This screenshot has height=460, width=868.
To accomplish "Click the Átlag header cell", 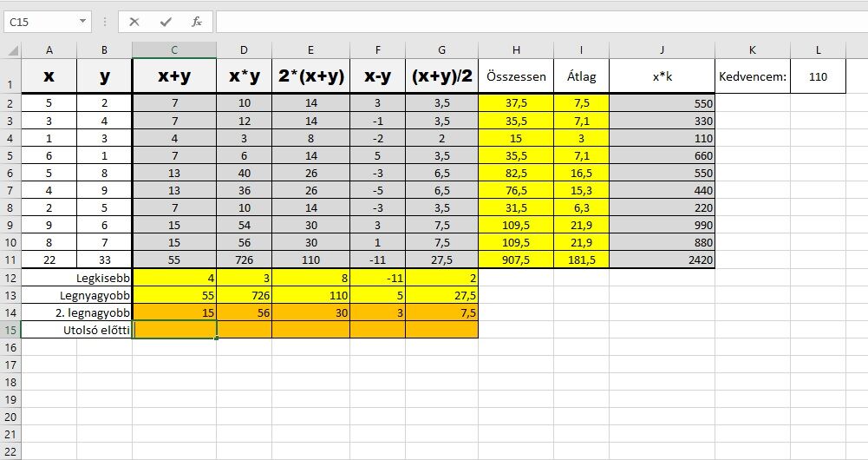I will [x=581, y=76].
